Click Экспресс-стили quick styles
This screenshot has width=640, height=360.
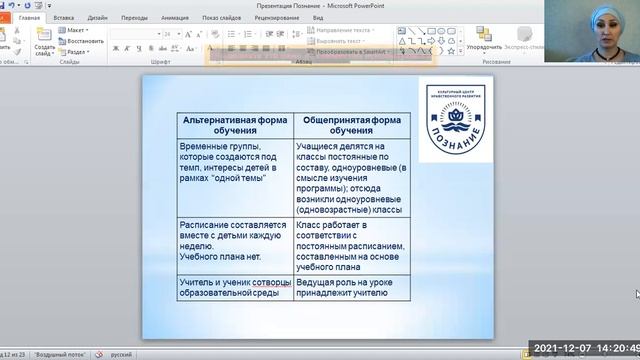tap(524, 40)
